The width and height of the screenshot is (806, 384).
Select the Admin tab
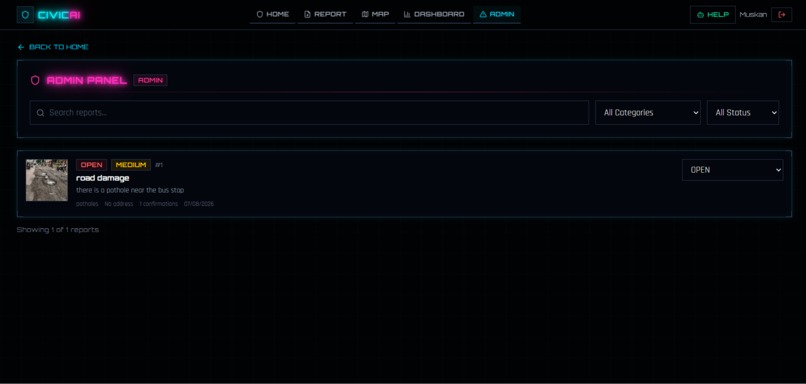pyautogui.click(x=497, y=14)
